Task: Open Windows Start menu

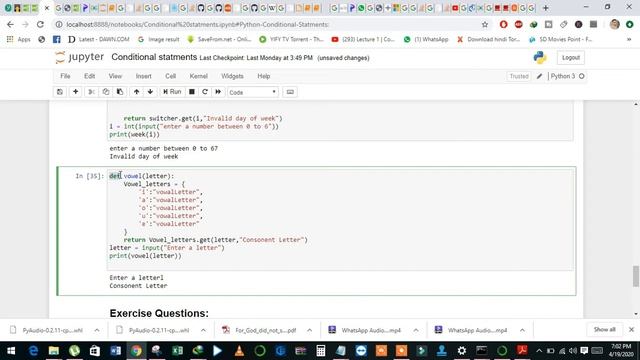Action: point(11,351)
